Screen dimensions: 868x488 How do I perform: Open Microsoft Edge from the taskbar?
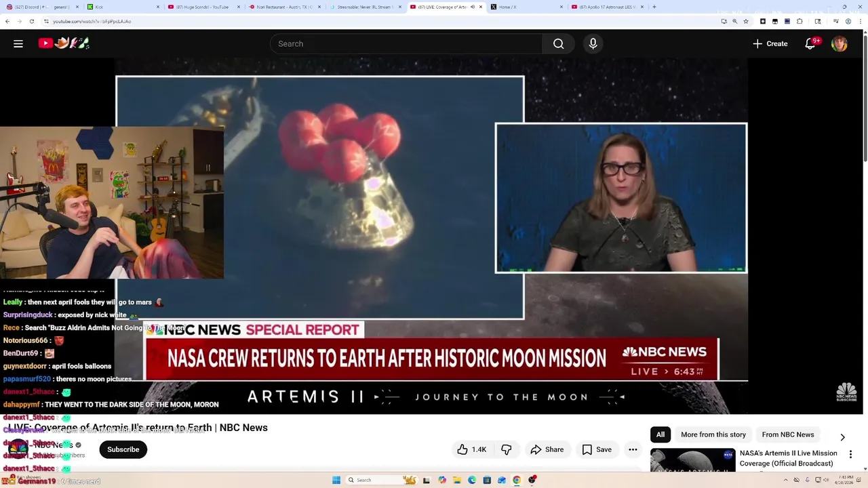coord(472,480)
